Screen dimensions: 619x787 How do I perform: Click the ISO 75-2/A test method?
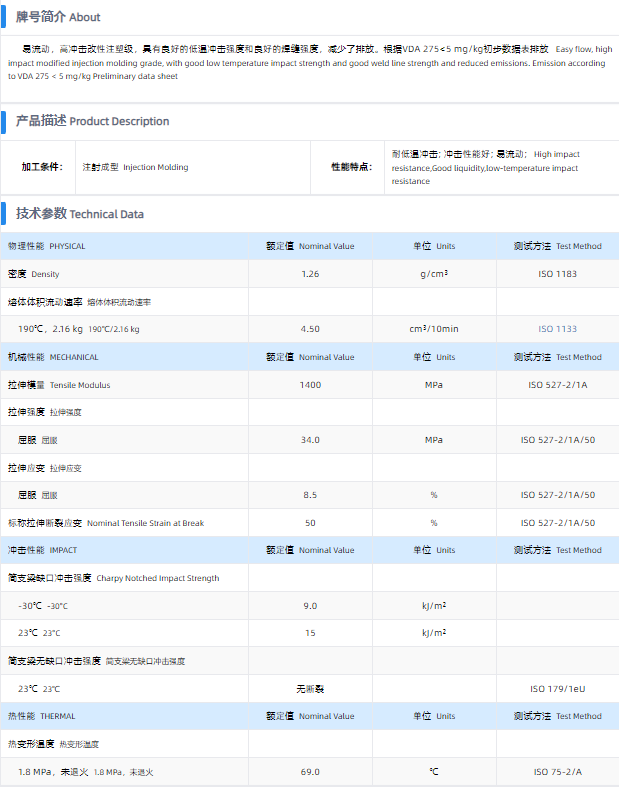(x=557, y=772)
